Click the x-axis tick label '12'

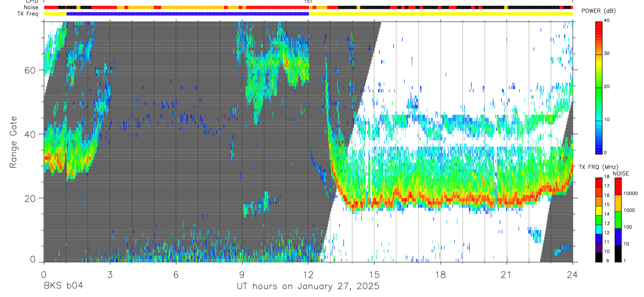click(308, 275)
